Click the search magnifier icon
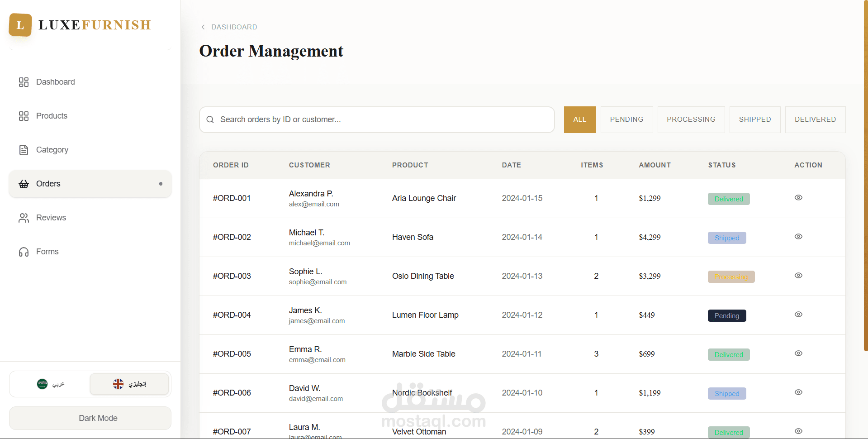 tap(210, 119)
